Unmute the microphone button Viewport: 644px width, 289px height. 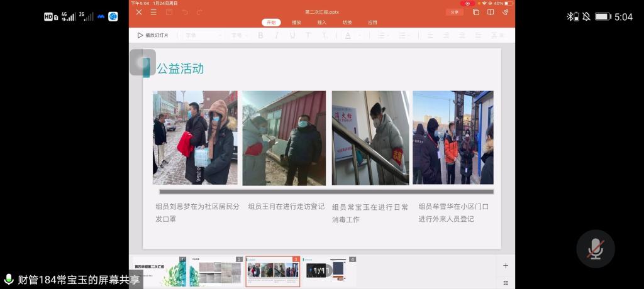coord(595,249)
